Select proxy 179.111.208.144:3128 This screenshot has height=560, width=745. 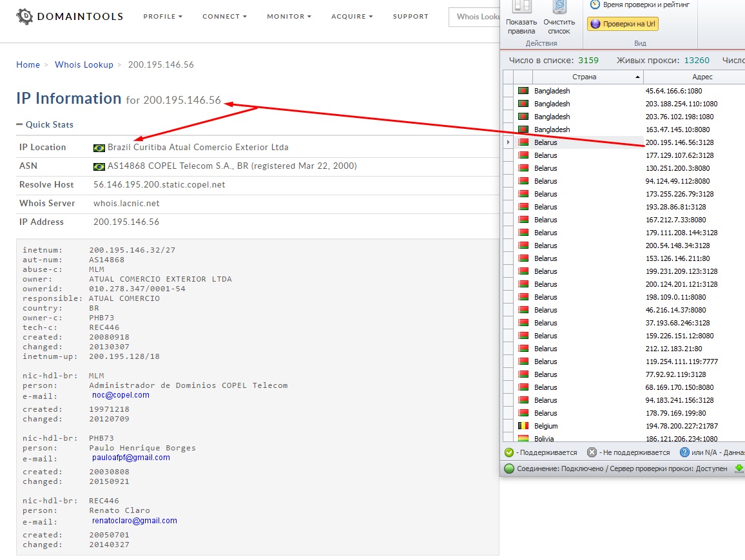[x=681, y=233]
